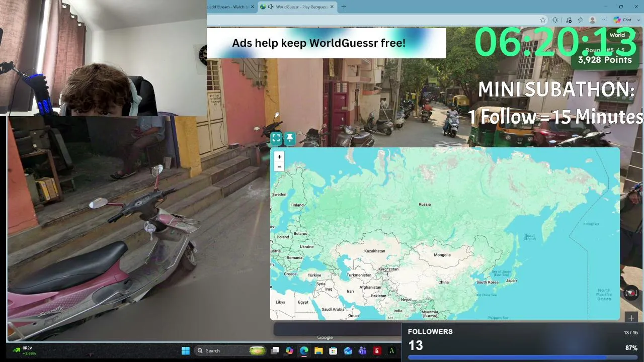Open Outlook from the taskbar
Screen dimensions: 644x362
(348, 350)
